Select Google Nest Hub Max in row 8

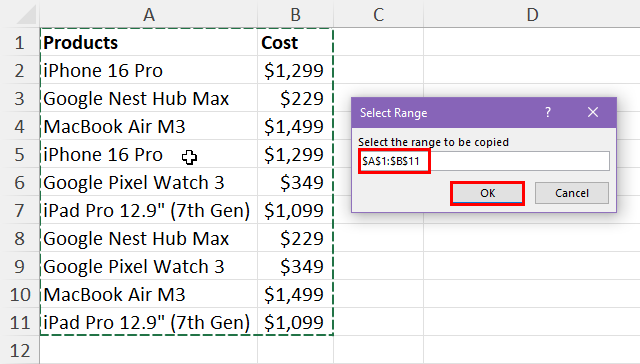pyautogui.click(x=149, y=238)
